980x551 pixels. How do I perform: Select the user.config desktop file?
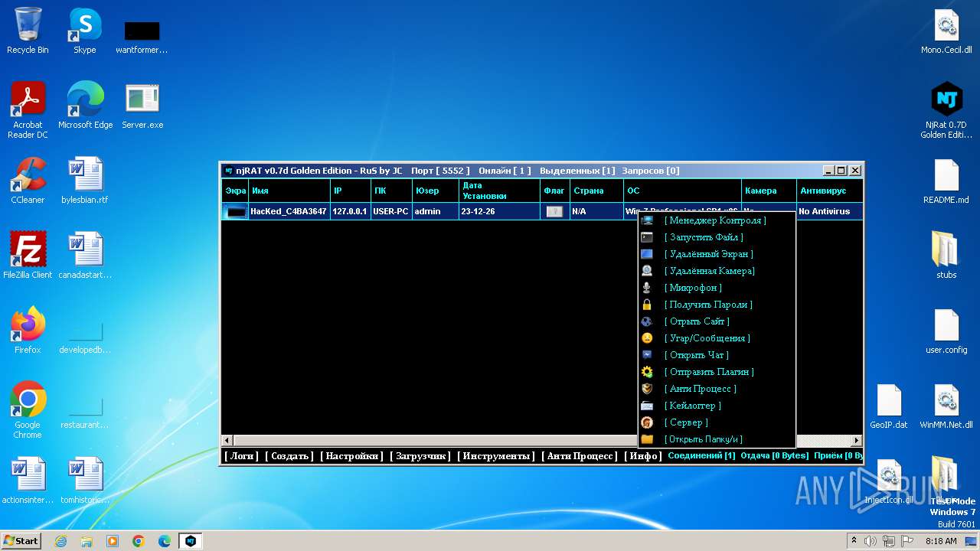[946, 331]
